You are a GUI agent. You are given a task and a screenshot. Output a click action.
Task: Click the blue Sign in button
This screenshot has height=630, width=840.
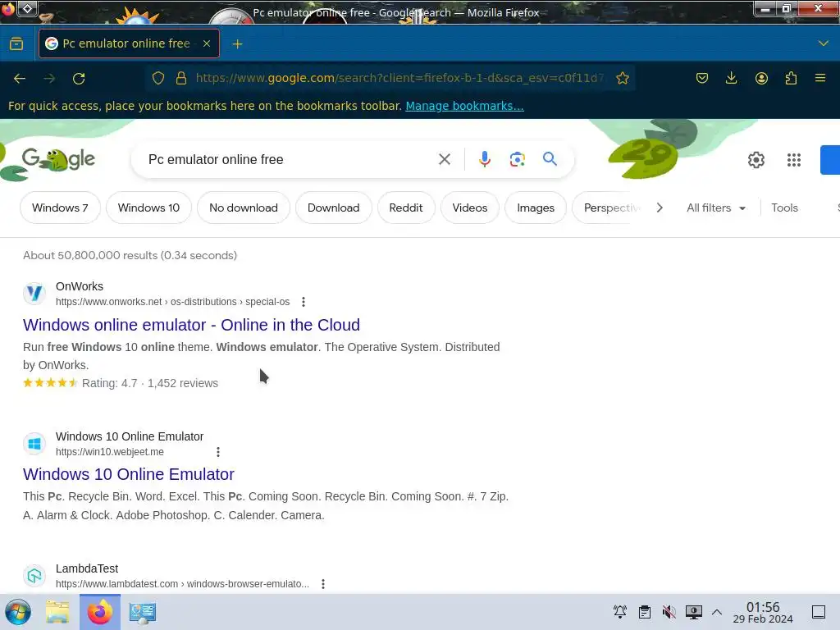click(830, 160)
